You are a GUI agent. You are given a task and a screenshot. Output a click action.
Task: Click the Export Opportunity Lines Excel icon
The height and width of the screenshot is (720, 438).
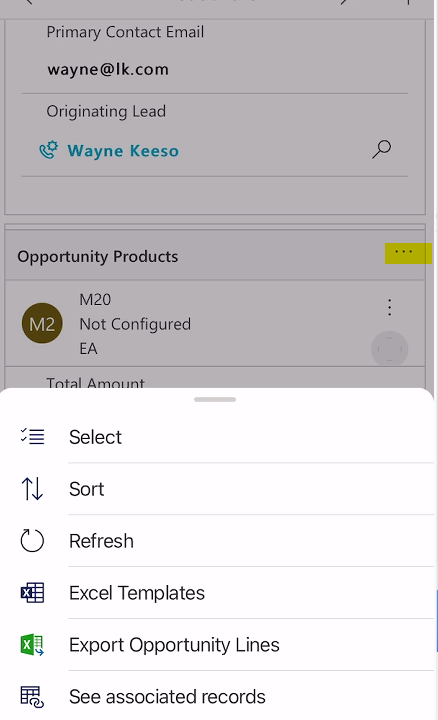click(x=32, y=645)
